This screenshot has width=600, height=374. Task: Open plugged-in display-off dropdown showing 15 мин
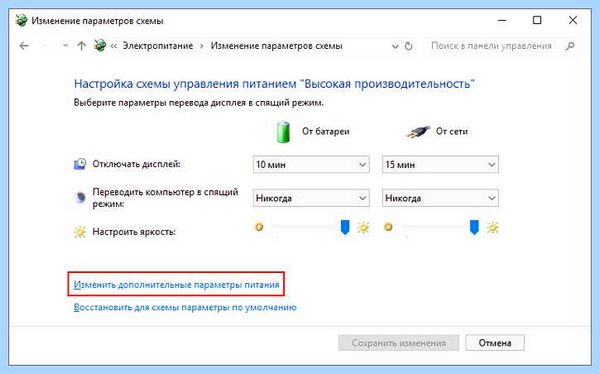tap(440, 165)
